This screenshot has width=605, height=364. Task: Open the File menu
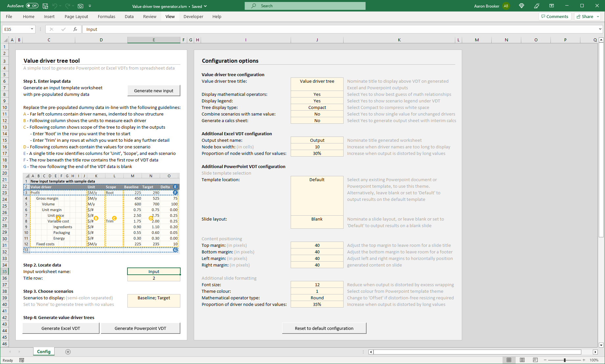(x=9, y=16)
